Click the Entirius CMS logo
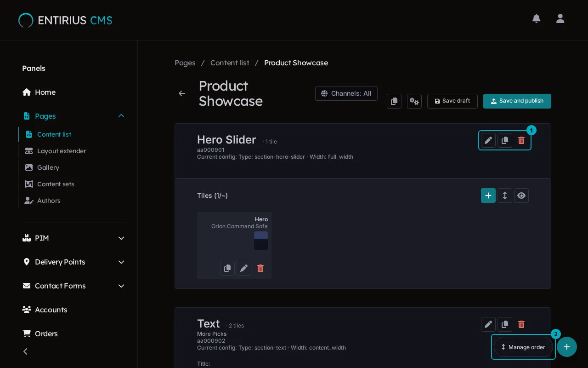Screen dimensions: 588x368 pyautogui.click(x=65, y=20)
